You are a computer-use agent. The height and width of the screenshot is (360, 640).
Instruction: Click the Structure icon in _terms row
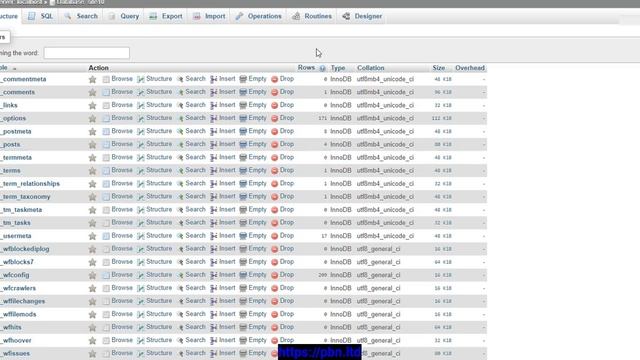[141, 171]
